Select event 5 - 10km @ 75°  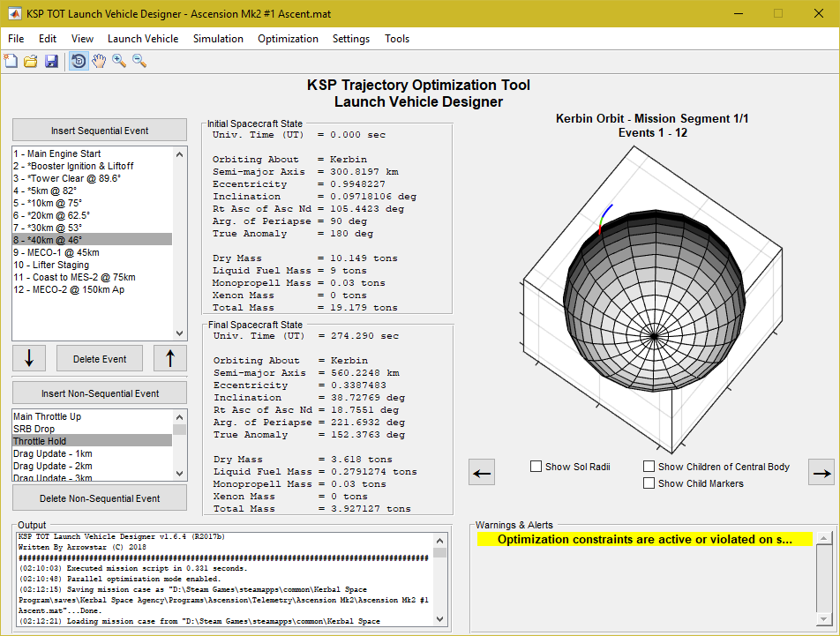tap(92, 203)
